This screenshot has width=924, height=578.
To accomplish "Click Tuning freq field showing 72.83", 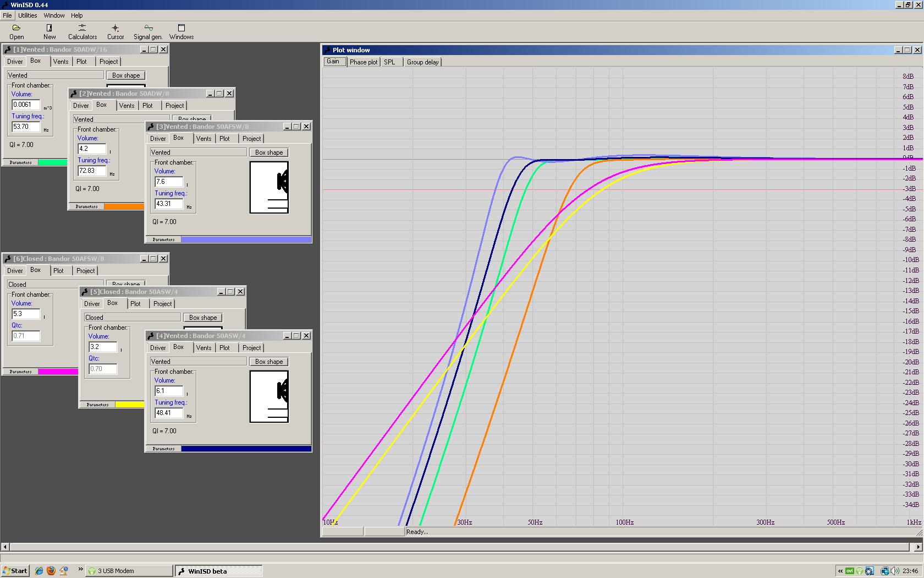I will [x=92, y=171].
